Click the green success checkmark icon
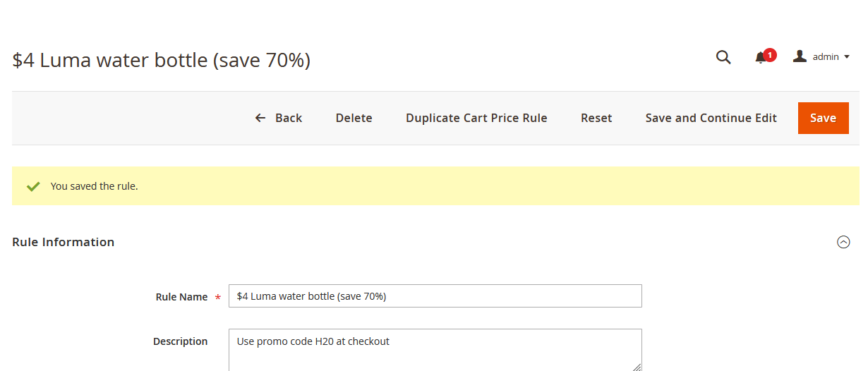The height and width of the screenshot is (371, 868). [32, 186]
